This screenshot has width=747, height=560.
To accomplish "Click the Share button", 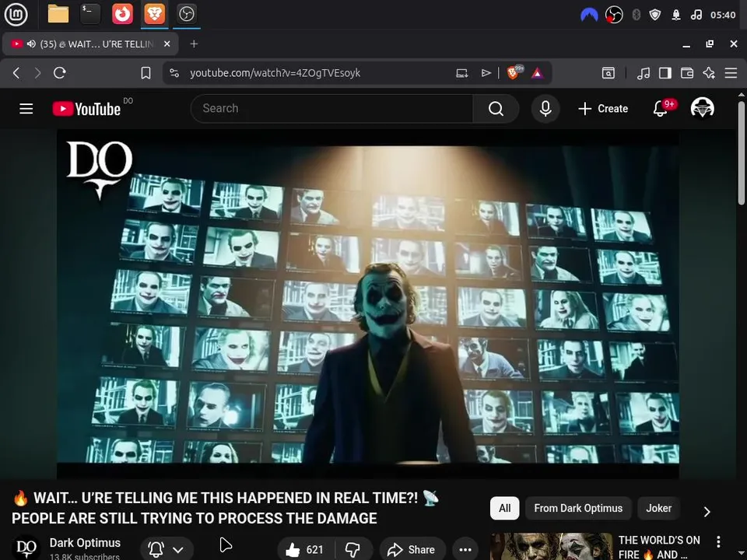I will click(412, 550).
